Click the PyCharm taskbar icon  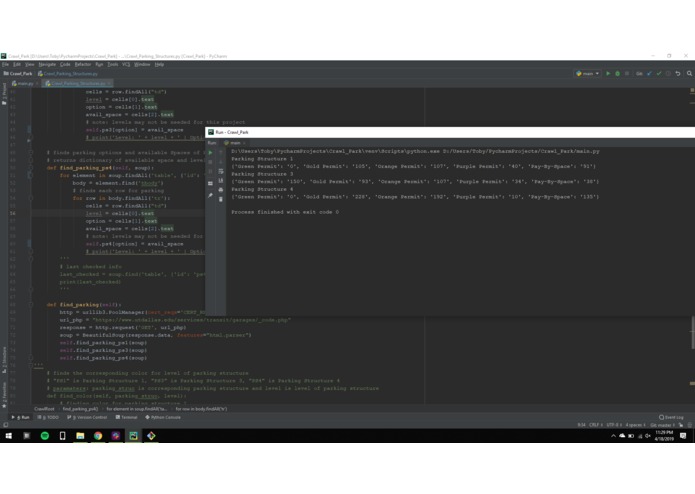point(133,436)
